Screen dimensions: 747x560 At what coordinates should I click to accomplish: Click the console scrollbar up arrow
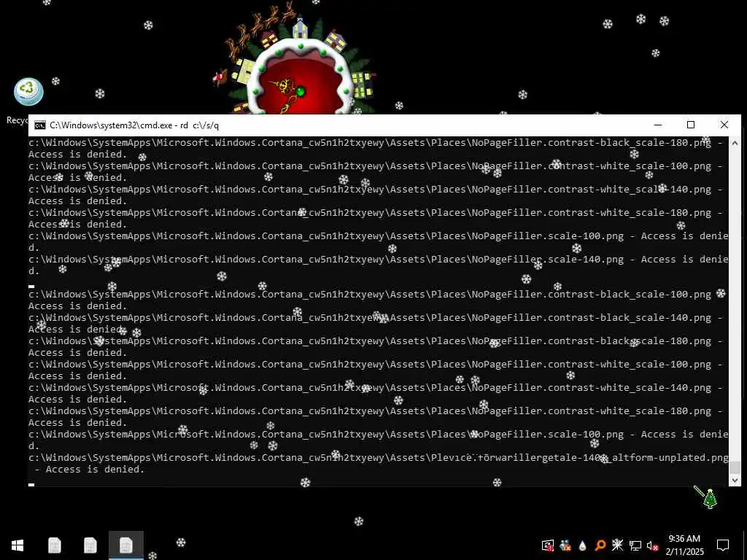pyautogui.click(x=735, y=143)
